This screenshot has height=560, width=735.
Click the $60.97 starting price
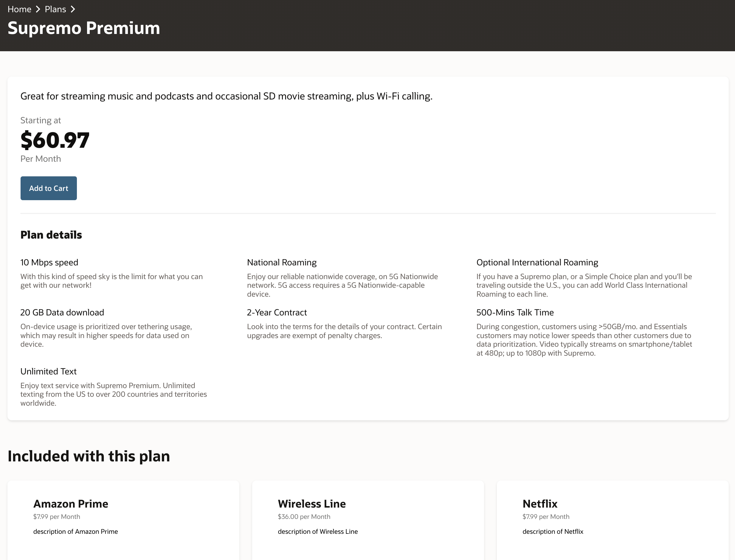click(x=54, y=140)
